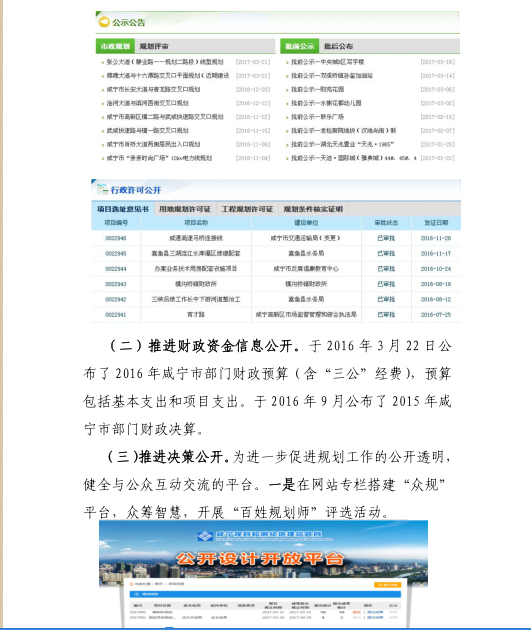Click the 审批状态 column header

click(x=386, y=223)
